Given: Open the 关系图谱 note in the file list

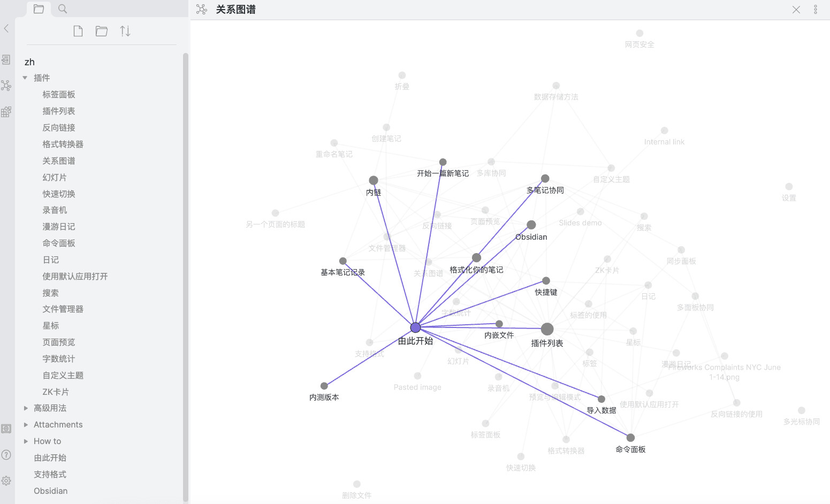Looking at the screenshot, I should [x=59, y=161].
